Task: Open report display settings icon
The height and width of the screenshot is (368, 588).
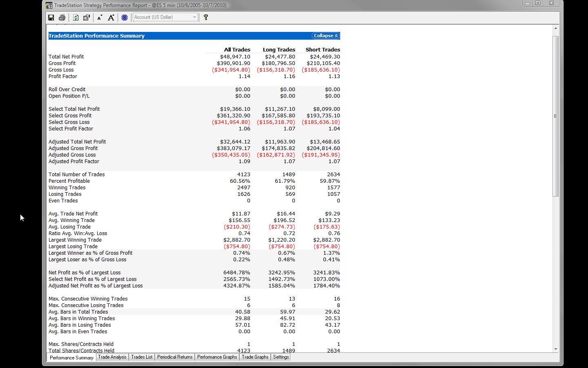Action: click(86, 17)
